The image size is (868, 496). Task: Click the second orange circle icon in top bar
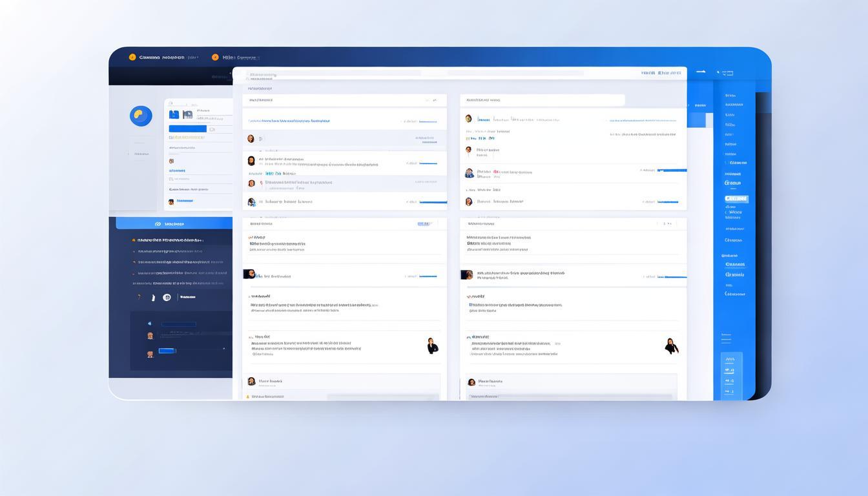point(215,57)
